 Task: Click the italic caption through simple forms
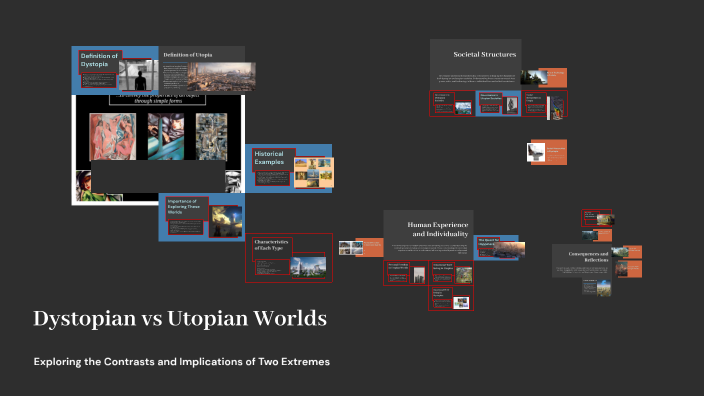click(x=158, y=101)
